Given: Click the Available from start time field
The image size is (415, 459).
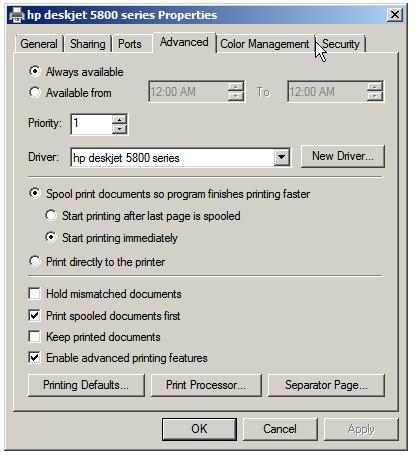Looking at the screenshot, I should coord(189,92).
